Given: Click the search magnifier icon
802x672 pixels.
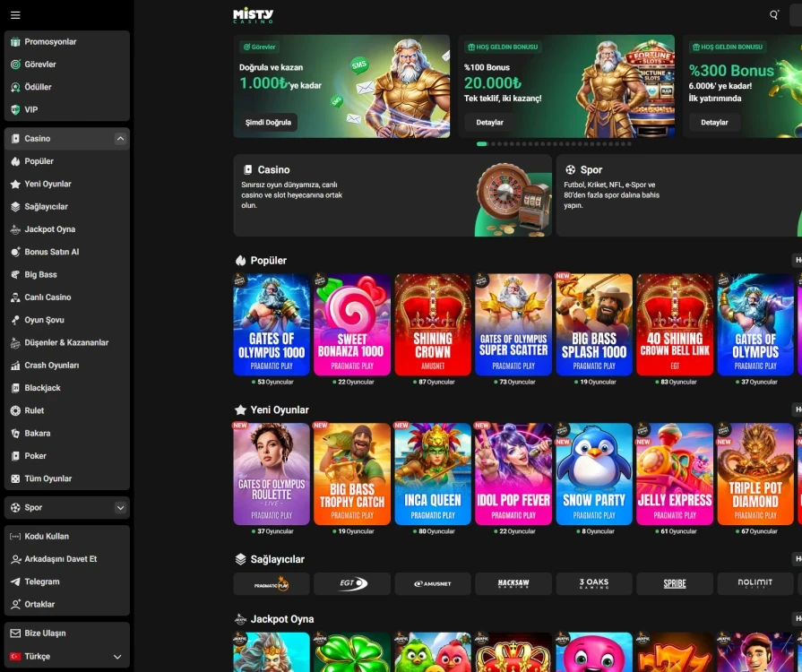Looking at the screenshot, I should (x=774, y=15).
